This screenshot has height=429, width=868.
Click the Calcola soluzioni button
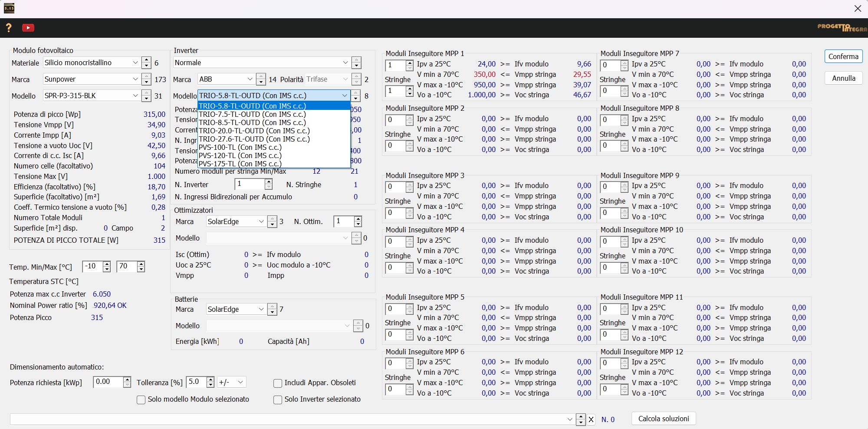pyautogui.click(x=664, y=419)
